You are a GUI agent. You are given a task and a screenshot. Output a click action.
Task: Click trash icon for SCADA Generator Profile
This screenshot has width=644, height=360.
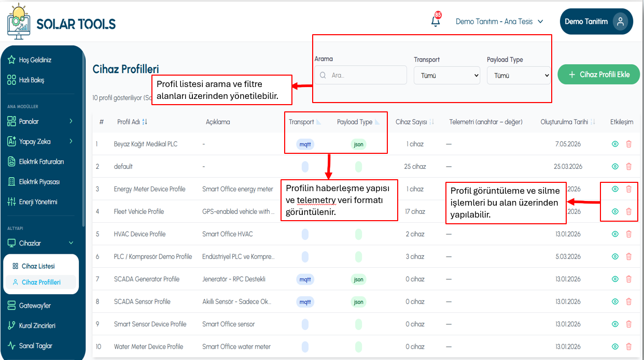[x=628, y=279]
